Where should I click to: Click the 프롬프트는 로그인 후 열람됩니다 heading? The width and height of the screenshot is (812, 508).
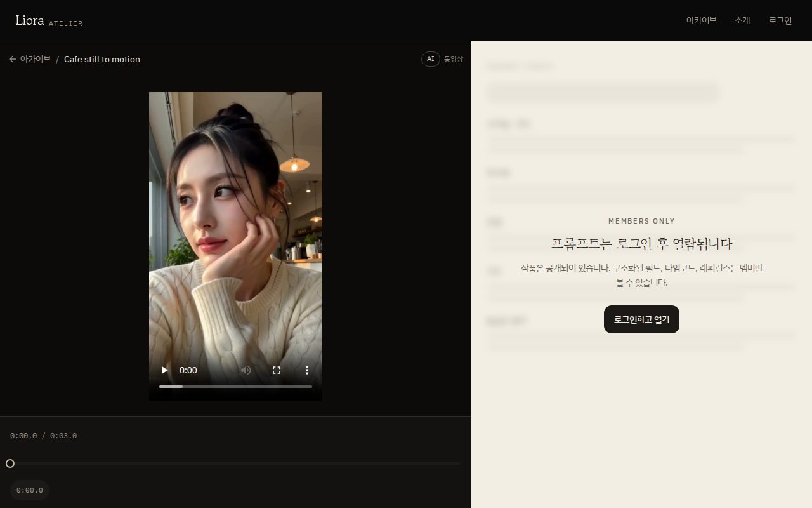tap(641, 244)
